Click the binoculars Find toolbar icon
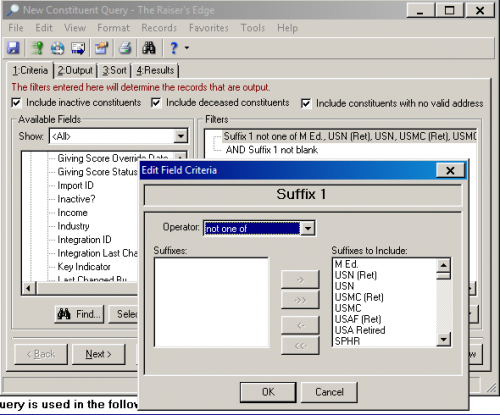 [x=149, y=48]
